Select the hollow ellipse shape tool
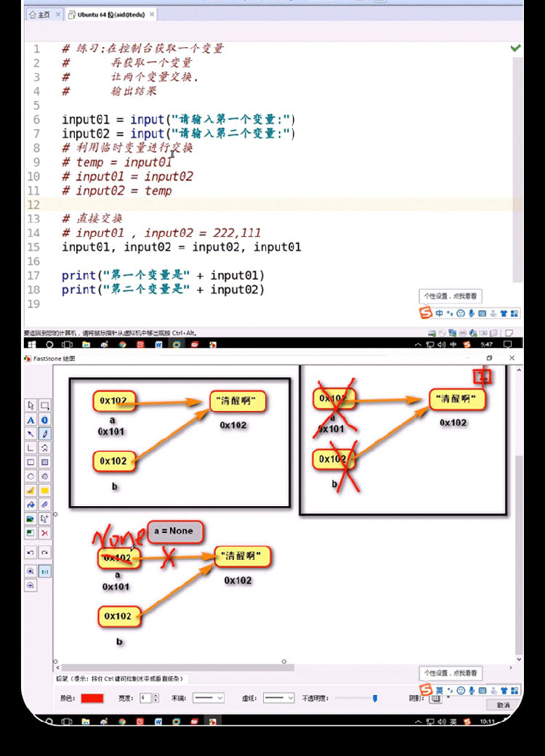545x756 pixels. tap(31, 476)
